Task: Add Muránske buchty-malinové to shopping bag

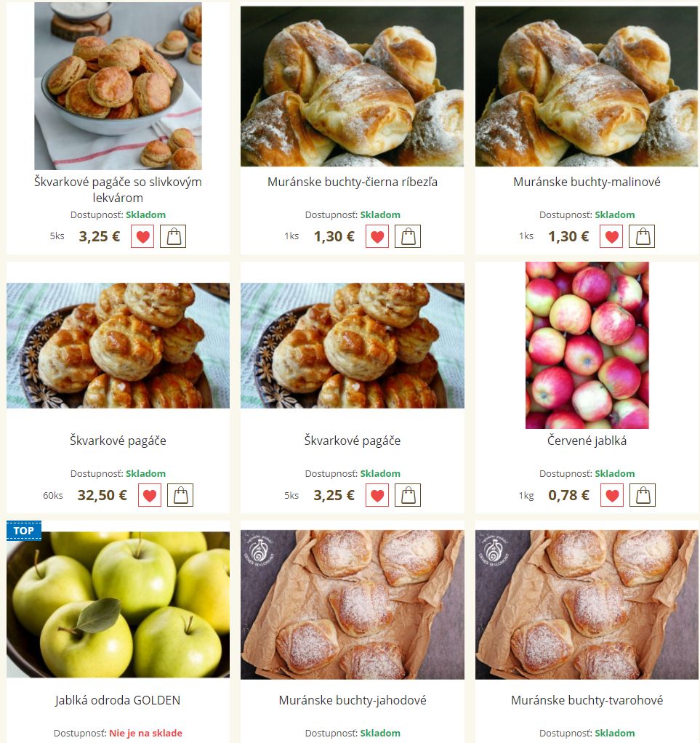Action: point(642,236)
